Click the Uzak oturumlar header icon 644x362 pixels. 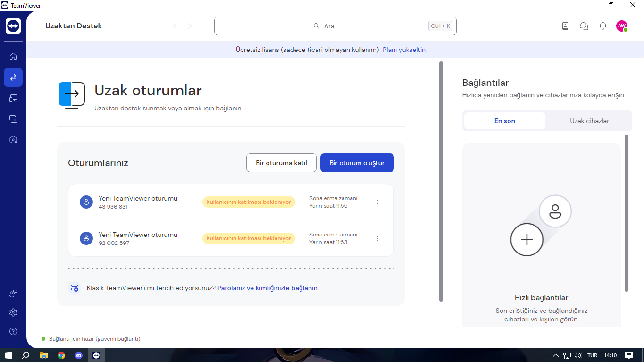[72, 95]
